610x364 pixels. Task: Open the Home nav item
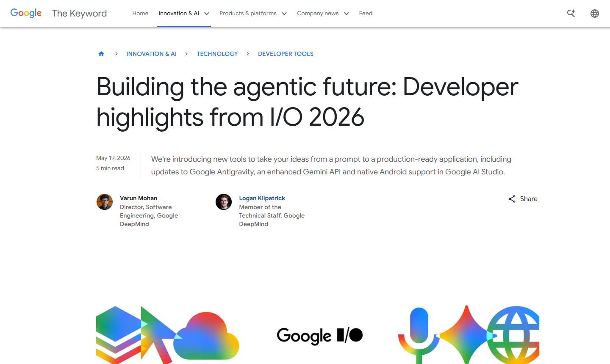click(x=140, y=13)
